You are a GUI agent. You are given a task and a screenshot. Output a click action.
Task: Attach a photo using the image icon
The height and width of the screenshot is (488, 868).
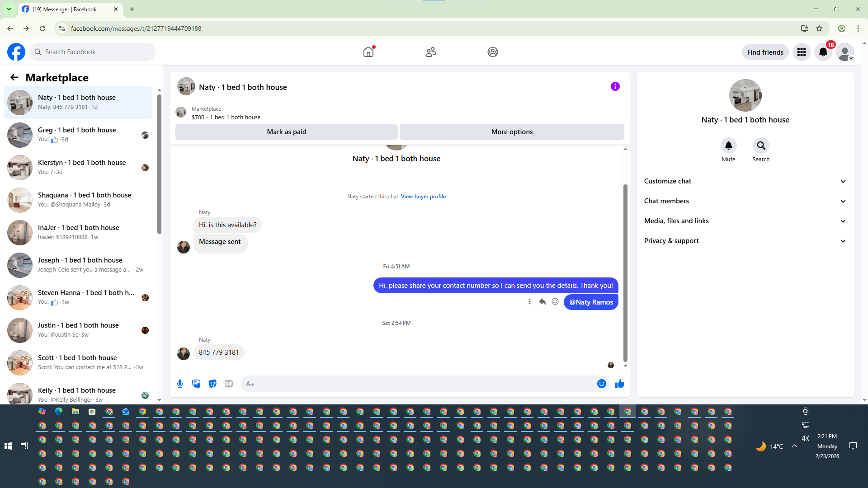[196, 384]
